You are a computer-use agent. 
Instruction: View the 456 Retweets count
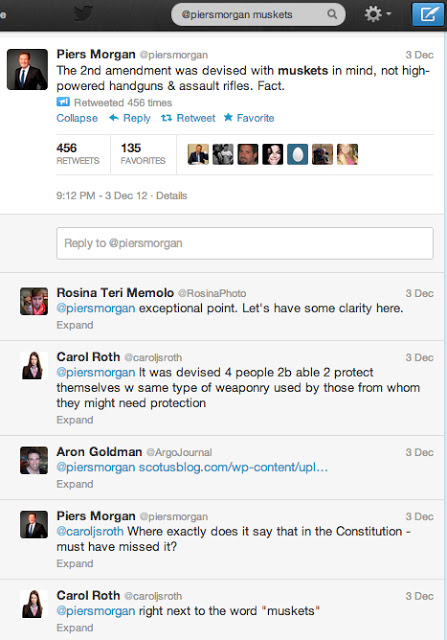pos(78,154)
